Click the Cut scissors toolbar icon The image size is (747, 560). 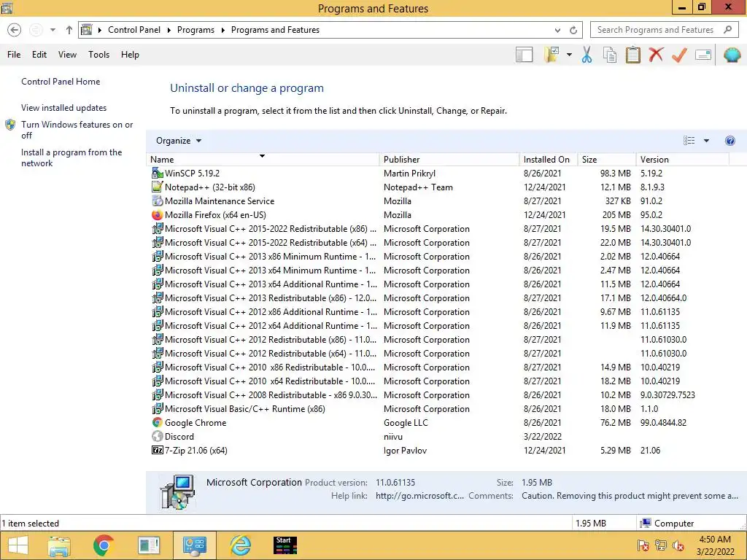coord(587,55)
